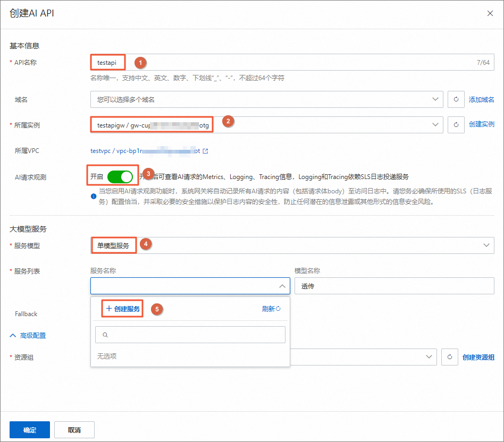Open the 域名 dropdown

[x=266, y=99]
